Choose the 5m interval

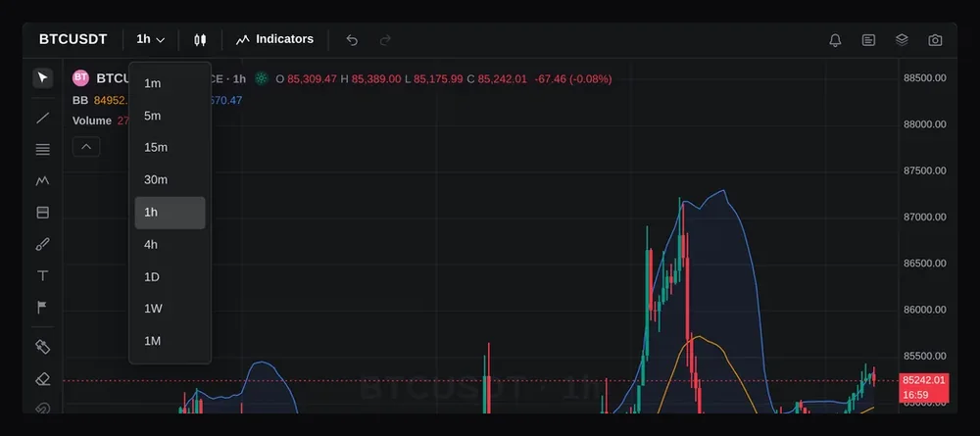[x=170, y=116]
